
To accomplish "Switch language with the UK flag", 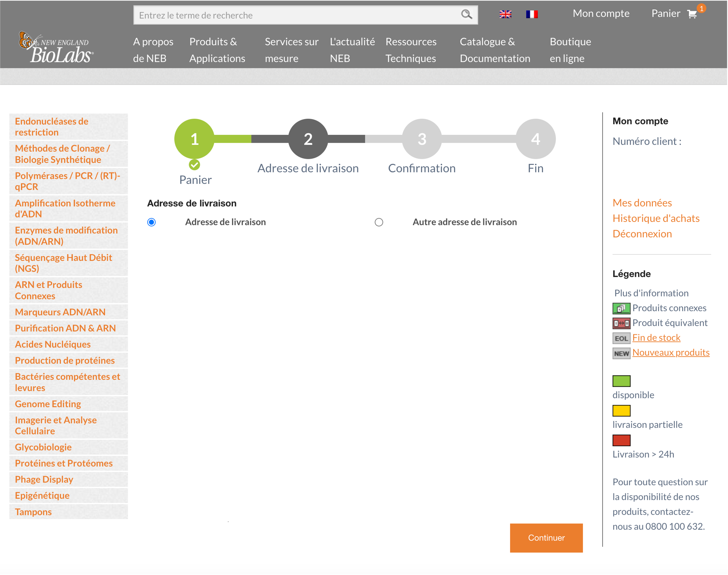I will pyautogui.click(x=505, y=15).
